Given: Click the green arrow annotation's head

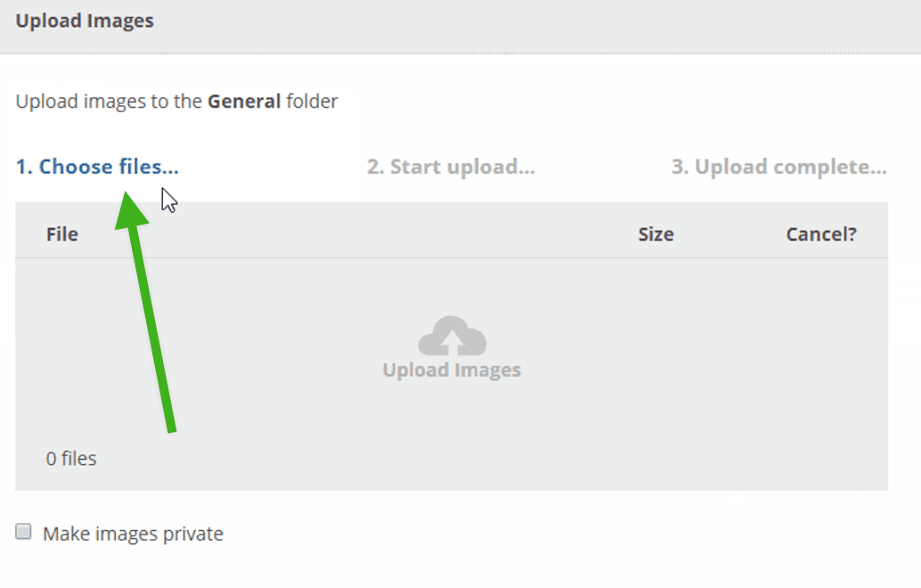Looking at the screenshot, I should (130, 209).
